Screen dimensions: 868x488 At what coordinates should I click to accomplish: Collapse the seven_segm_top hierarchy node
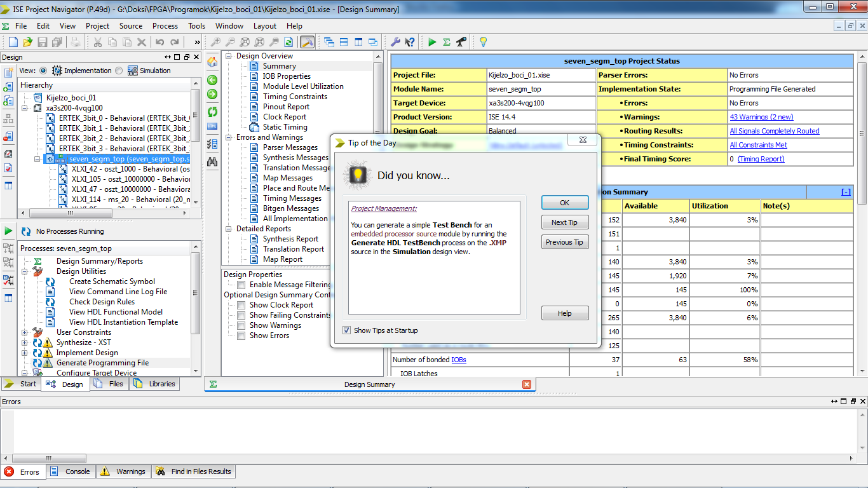pos(37,159)
